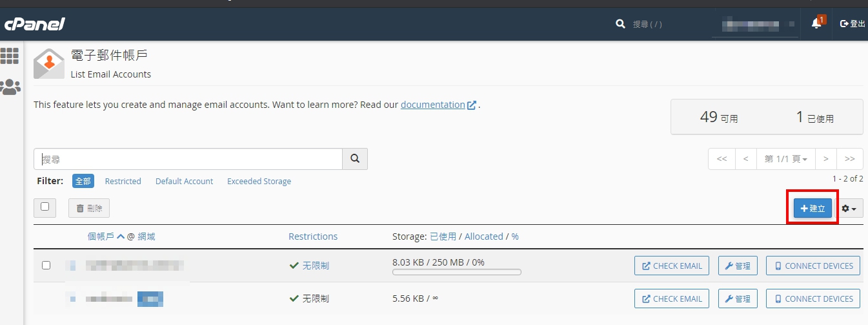This screenshot has height=325, width=868.
Task: Toggle the select-all accounts checkbox
Action: coord(45,207)
